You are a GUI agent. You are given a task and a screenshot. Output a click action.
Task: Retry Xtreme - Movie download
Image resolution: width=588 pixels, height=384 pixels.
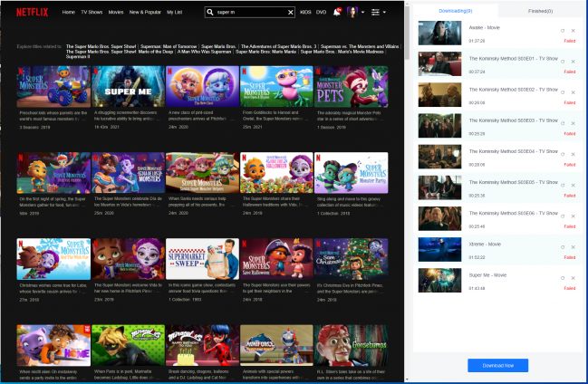(x=563, y=247)
